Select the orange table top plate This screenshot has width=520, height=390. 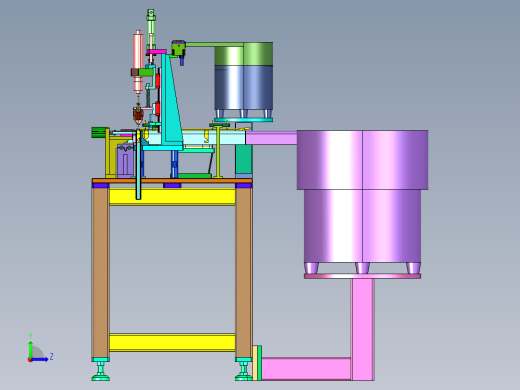click(x=172, y=181)
